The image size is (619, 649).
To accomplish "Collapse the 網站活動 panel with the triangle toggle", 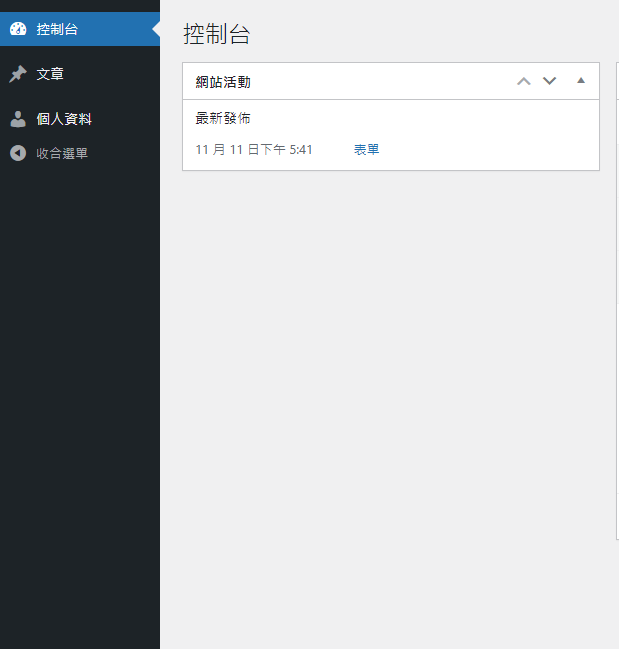I will tap(581, 81).
